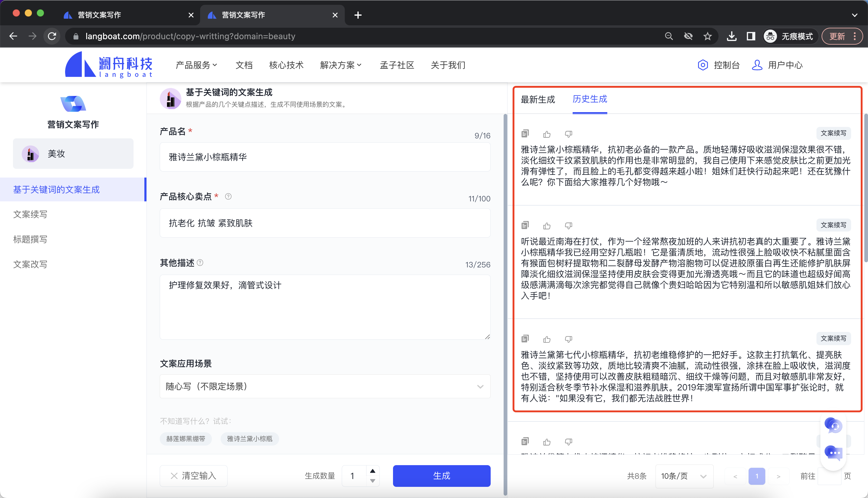Copy the 雅诗兰黛第七代 result text
Viewport: 868px width, 498px height.
coord(525,339)
